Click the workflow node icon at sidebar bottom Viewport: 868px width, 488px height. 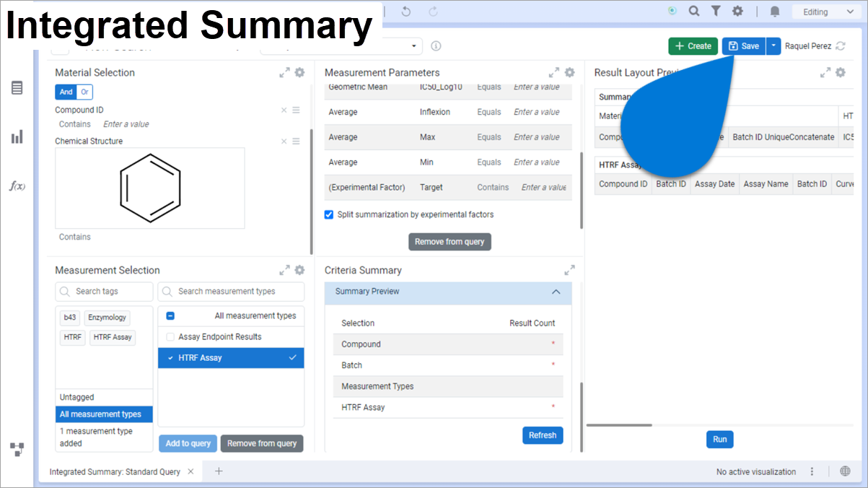(17, 448)
